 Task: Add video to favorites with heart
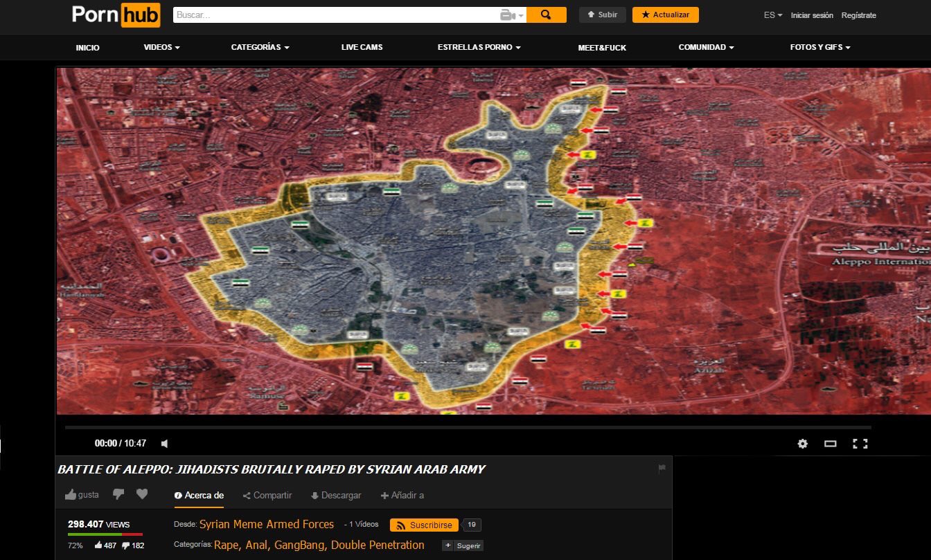point(142,494)
